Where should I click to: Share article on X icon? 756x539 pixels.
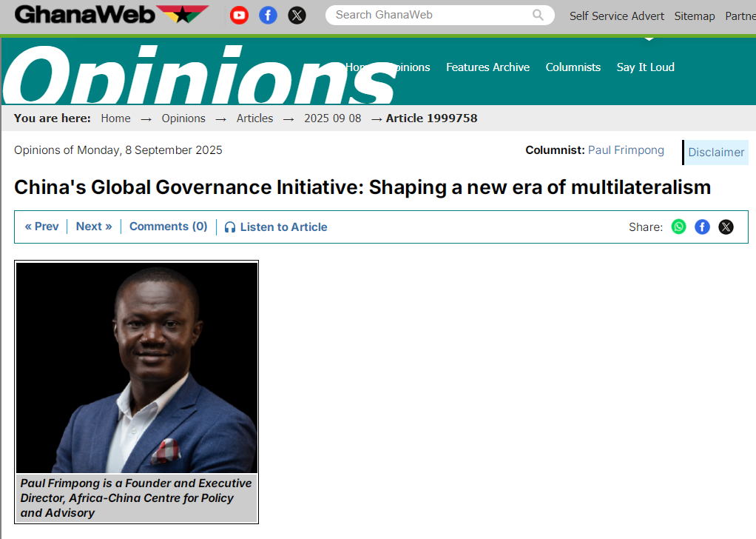(x=726, y=227)
